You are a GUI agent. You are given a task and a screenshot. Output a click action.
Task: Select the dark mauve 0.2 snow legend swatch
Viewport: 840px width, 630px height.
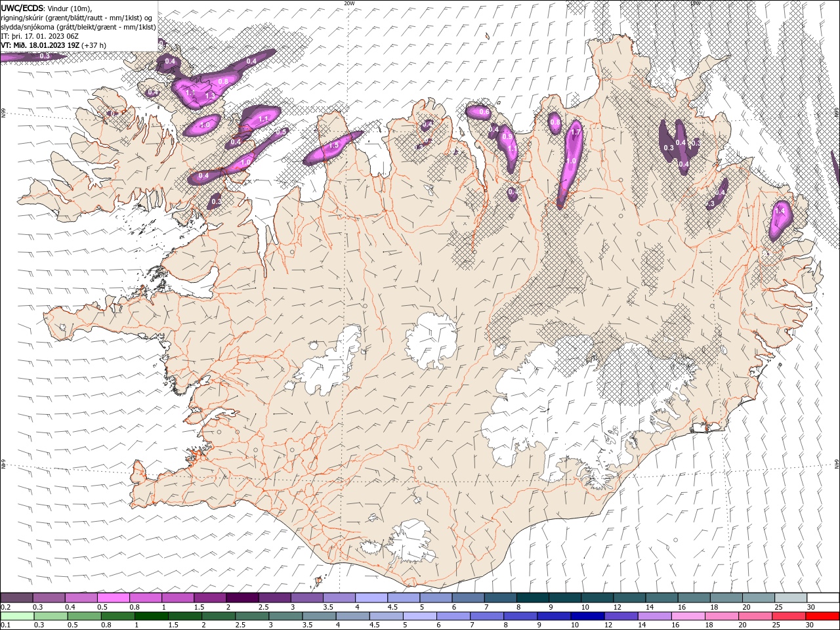coord(17,597)
